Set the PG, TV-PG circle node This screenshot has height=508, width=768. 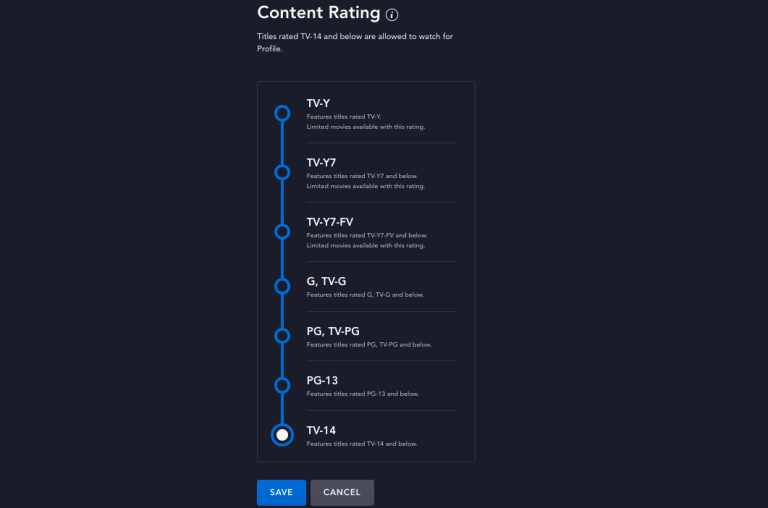[282, 336]
